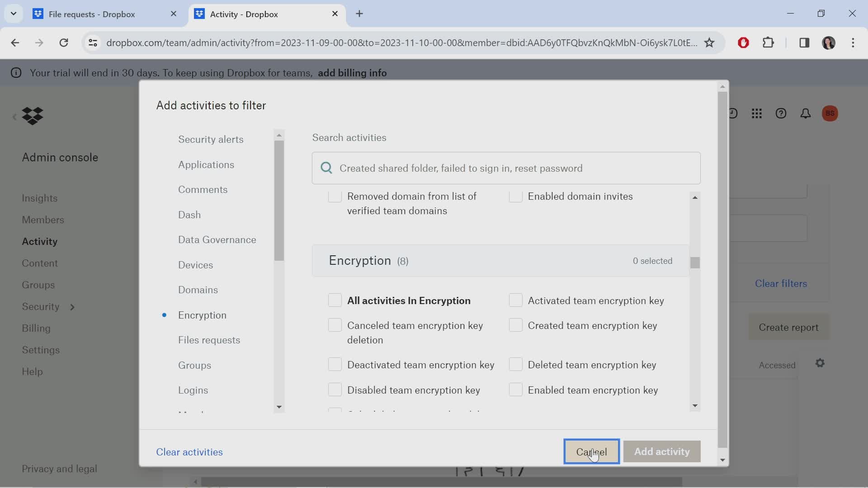
Task: Check Disabled team encryption key option
Action: (335, 389)
